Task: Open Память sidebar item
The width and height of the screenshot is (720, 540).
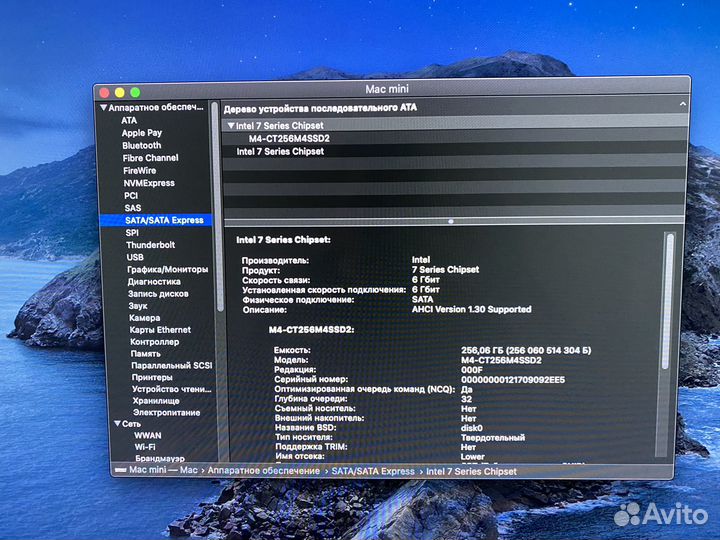Action: [x=146, y=354]
